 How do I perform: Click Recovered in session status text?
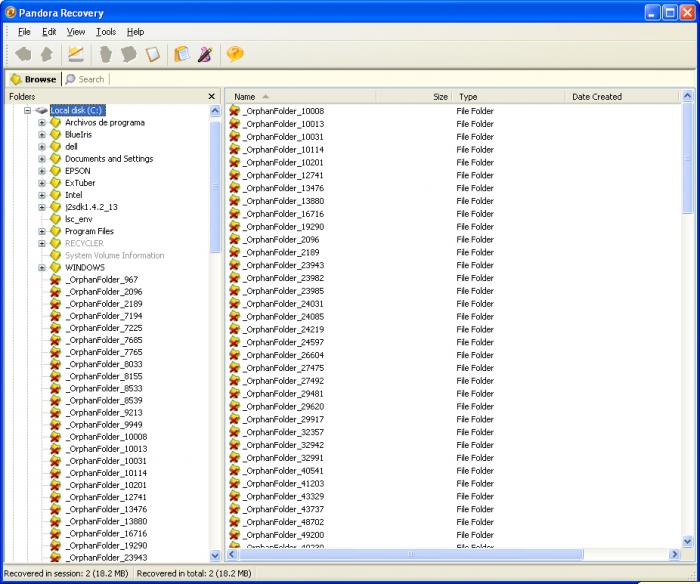tap(66, 573)
